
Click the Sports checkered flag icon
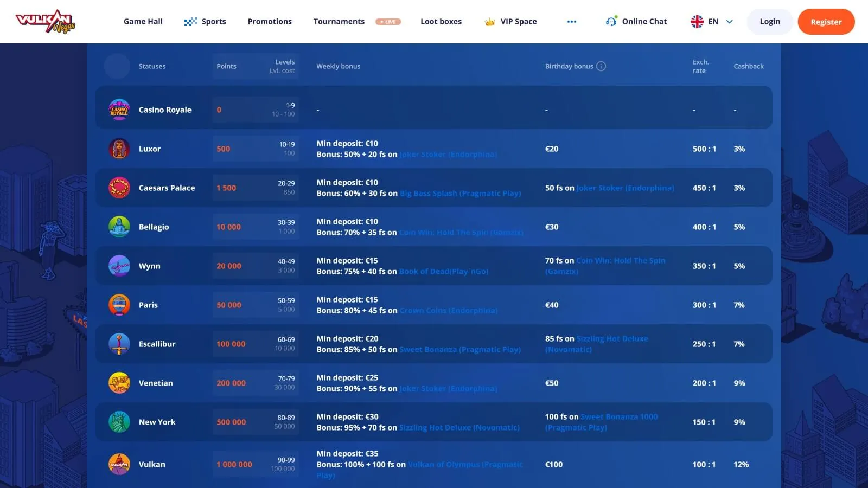190,22
